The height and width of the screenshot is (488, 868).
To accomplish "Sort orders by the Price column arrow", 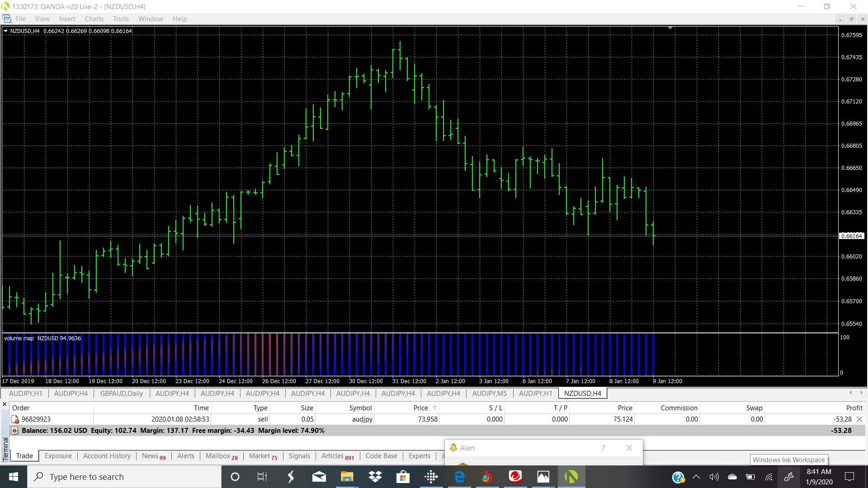I will 435,408.
